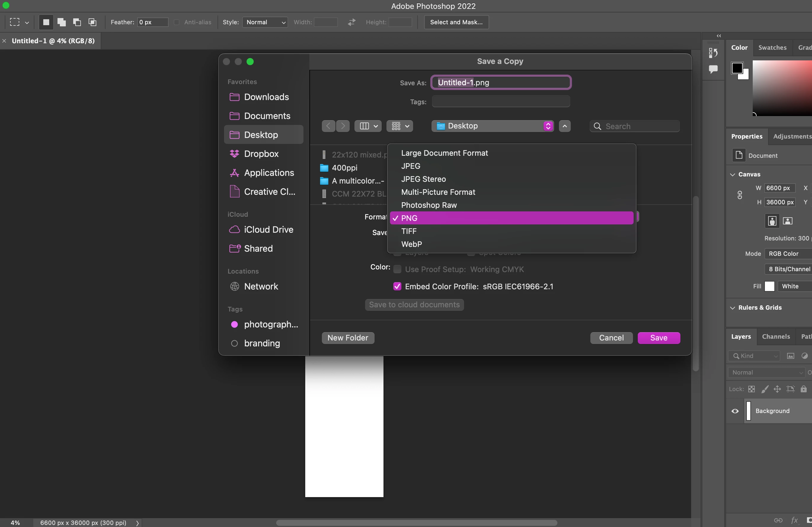Enable Use Proof Setup checkbox
812x527 pixels.
click(397, 269)
